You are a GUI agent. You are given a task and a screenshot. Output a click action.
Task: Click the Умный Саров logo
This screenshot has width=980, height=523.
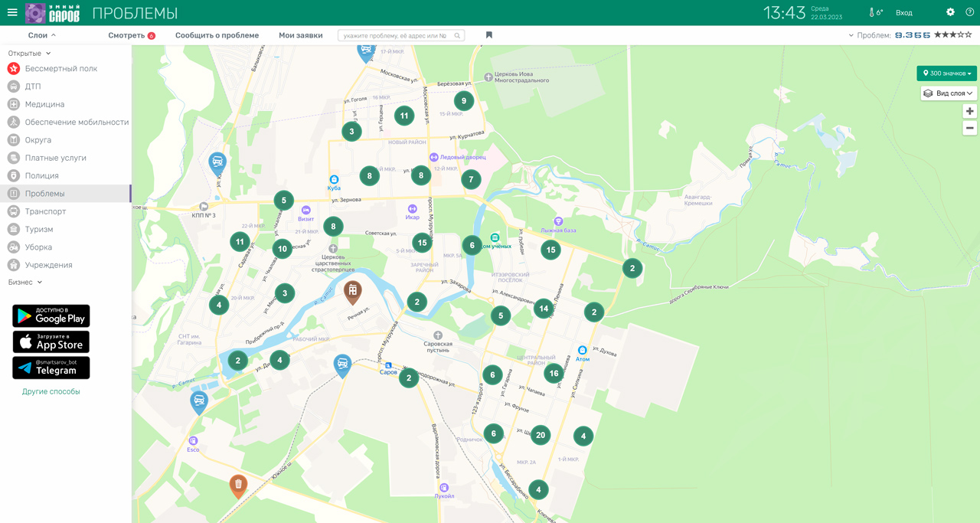pos(54,13)
